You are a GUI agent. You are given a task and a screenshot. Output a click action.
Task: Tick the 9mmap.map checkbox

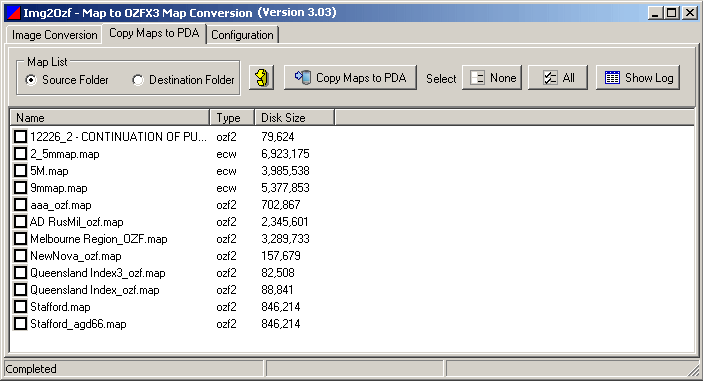tap(20, 188)
